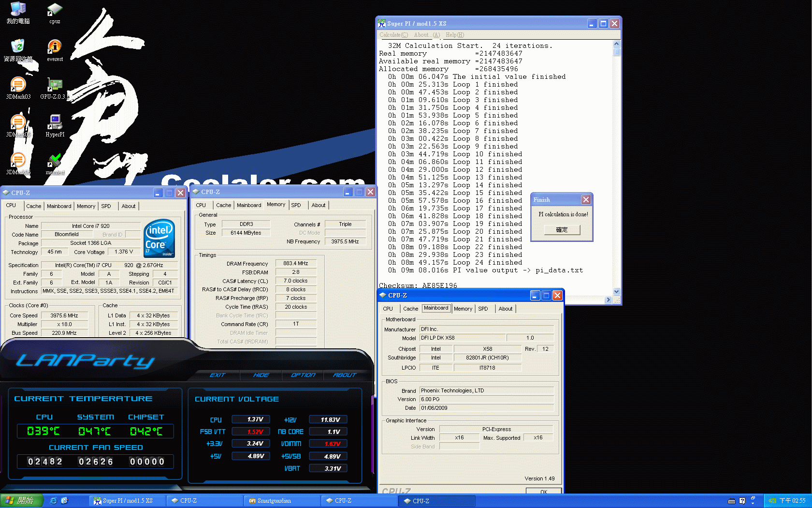
Task: Minimize the Super PI window
Action: 592,23
